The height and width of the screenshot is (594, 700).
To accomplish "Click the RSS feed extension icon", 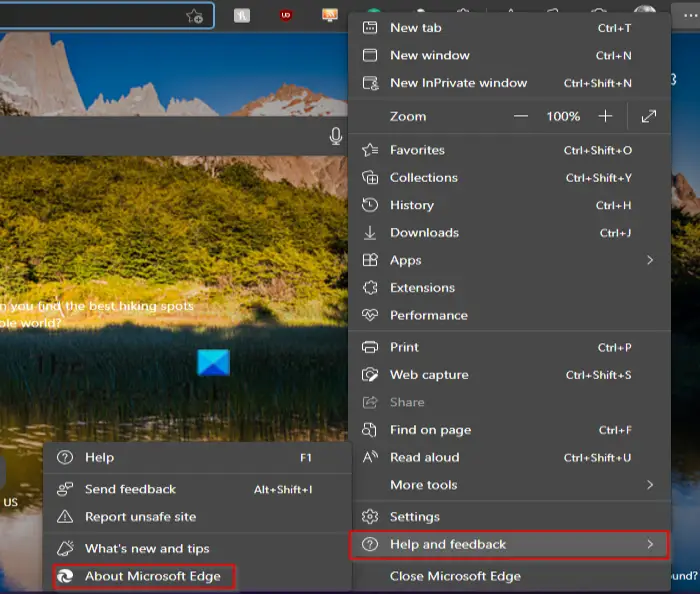I will coord(330,15).
